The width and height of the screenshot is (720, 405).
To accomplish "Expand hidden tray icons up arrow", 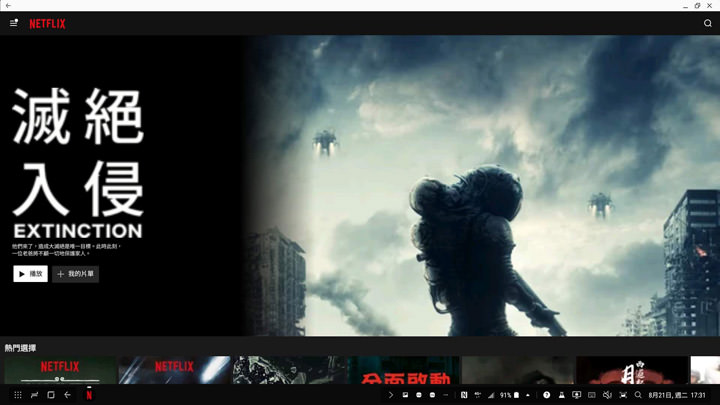I will point(527,395).
